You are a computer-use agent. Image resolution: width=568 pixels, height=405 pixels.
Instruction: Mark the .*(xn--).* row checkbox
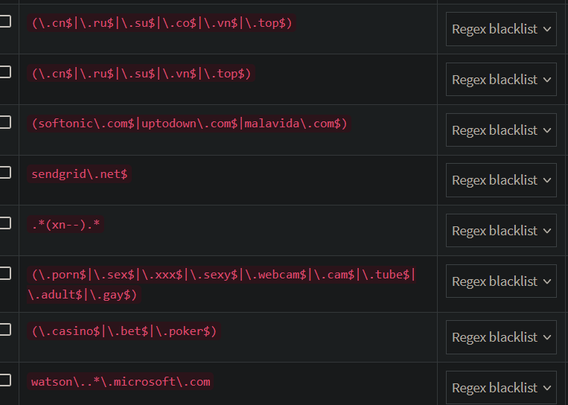click(4, 223)
